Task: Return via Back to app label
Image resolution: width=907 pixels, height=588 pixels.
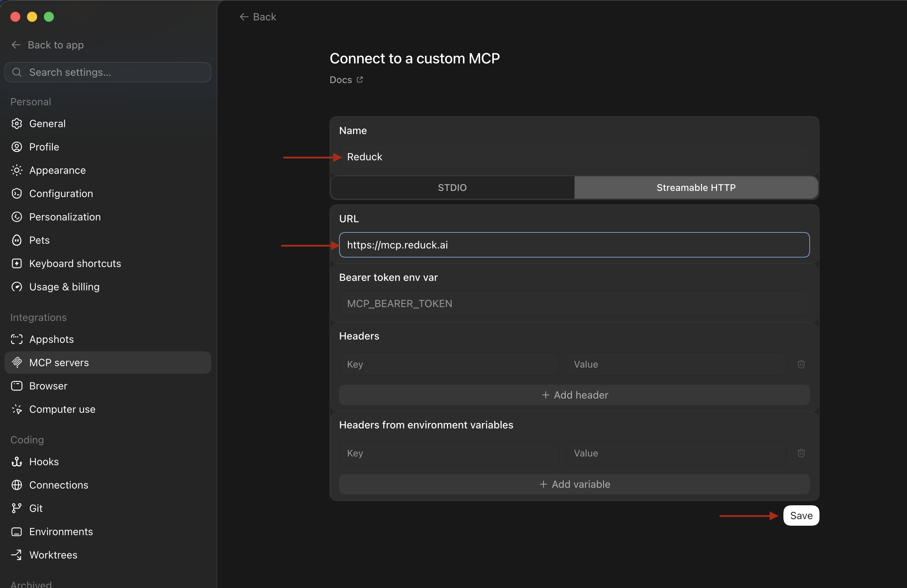Action: [x=56, y=45]
